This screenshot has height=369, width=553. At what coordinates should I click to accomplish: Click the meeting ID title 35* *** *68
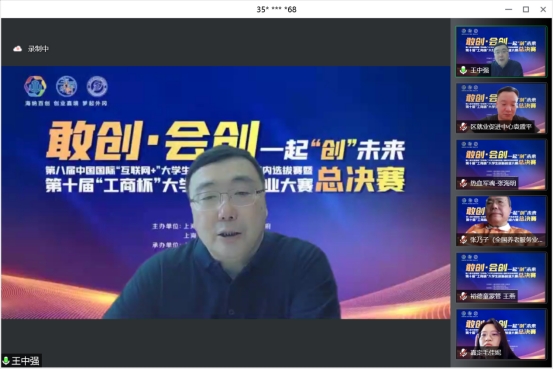tap(276, 10)
